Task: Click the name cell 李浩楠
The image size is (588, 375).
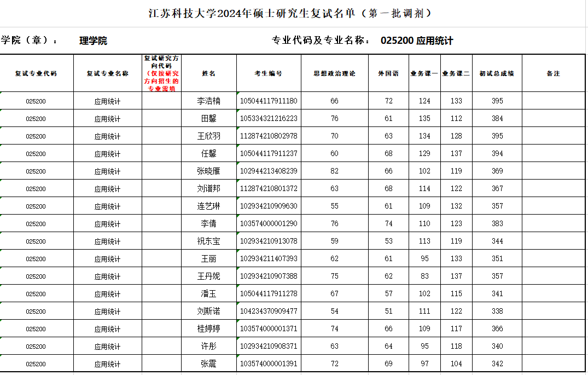Action: (209, 101)
